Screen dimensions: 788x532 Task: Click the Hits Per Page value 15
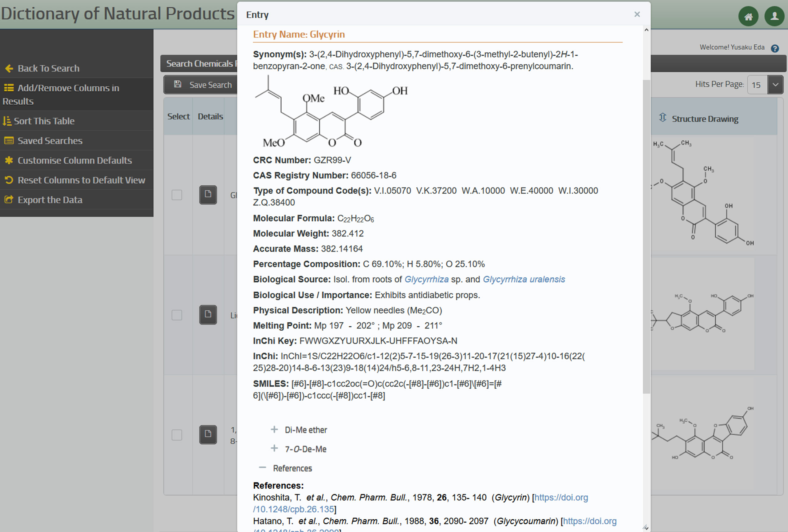click(x=757, y=85)
